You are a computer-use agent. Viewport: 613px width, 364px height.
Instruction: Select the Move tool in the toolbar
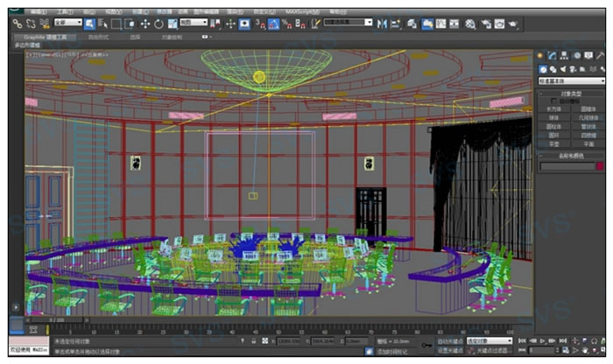144,24
